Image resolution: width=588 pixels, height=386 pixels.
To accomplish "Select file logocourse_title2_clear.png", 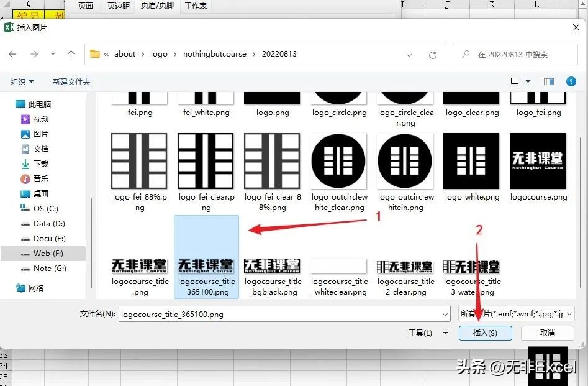I will [405, 278].
